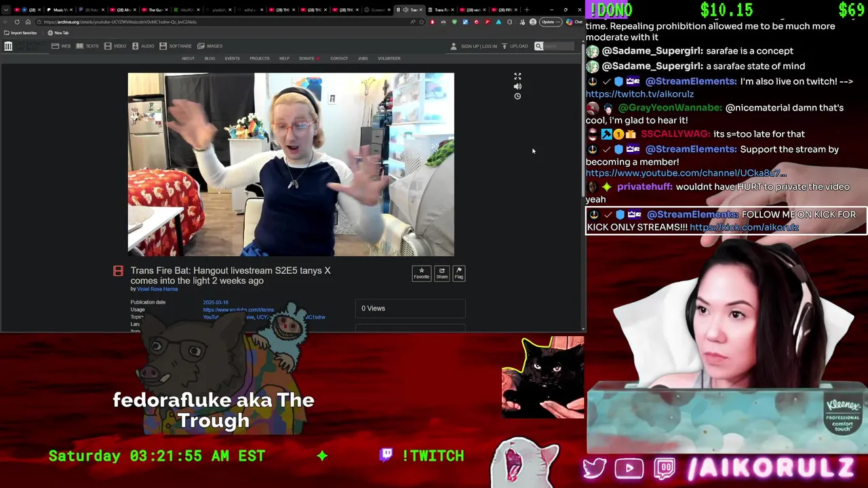Screen dimensions: 868x488
Task: Mute the video player volume icon
Action: click(517, 86)
